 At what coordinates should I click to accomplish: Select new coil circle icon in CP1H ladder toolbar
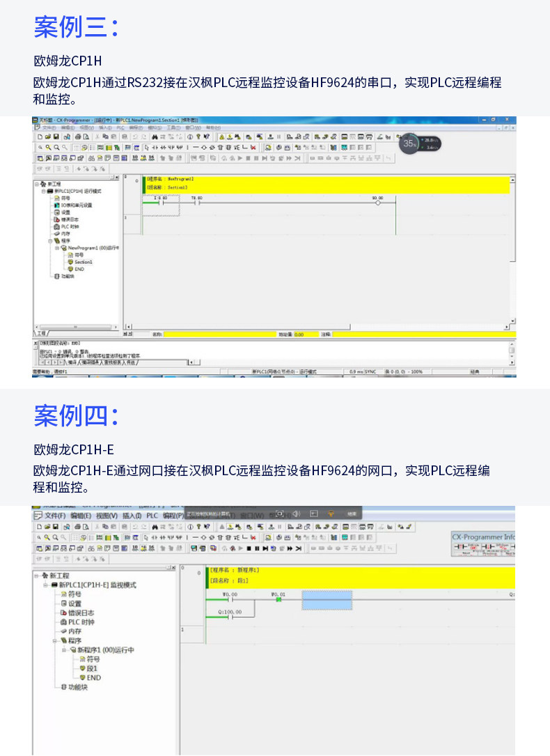tap(204, 148)
